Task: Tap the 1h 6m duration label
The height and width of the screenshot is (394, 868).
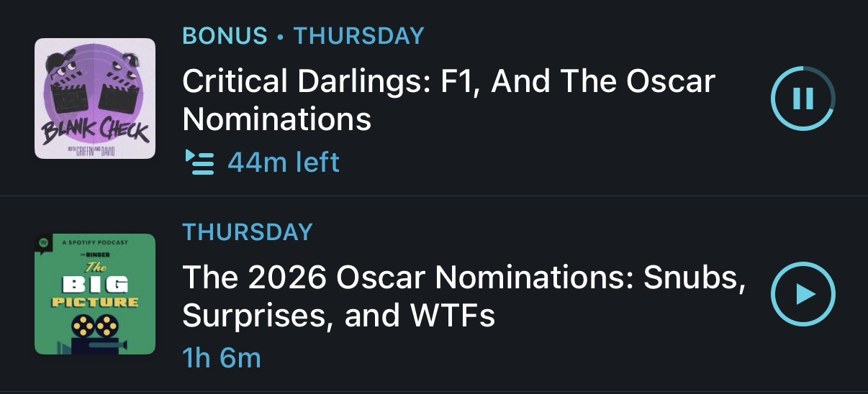Action: pyautogui.click(x=222, y=357)
